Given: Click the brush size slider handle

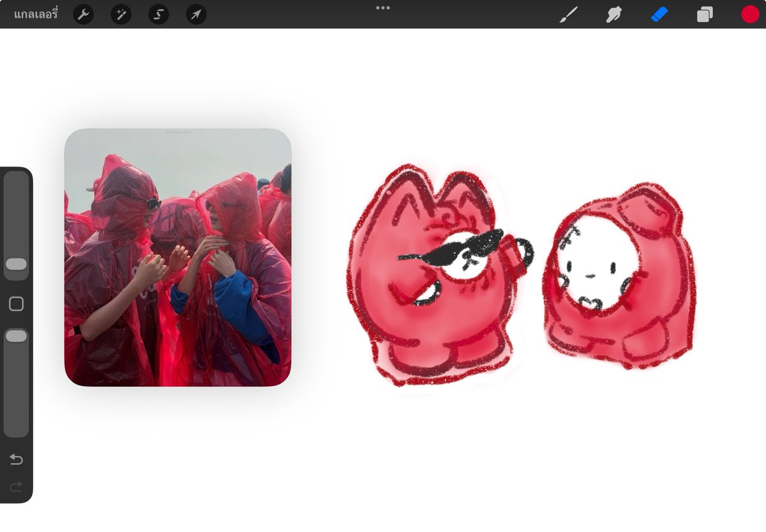Looking at the screenshot, I should (x=16, y=264).
